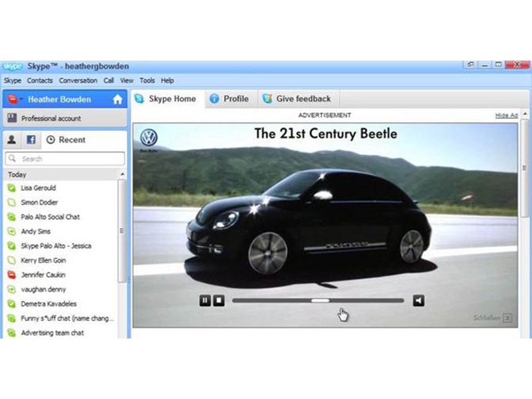
Task: Stop the Beetle advertisement video
Action: click(219, 301)
